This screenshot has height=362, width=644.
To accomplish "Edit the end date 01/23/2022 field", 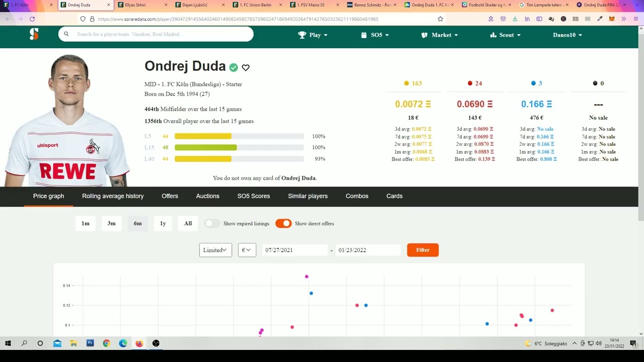I will coord(368,250).
